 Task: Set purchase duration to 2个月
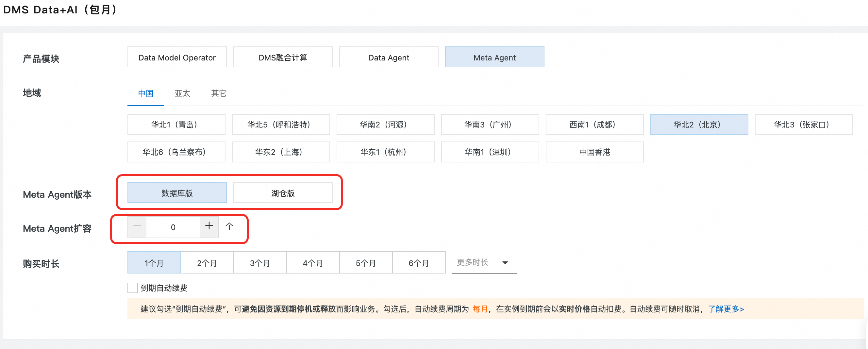click(x=207, y=262)
